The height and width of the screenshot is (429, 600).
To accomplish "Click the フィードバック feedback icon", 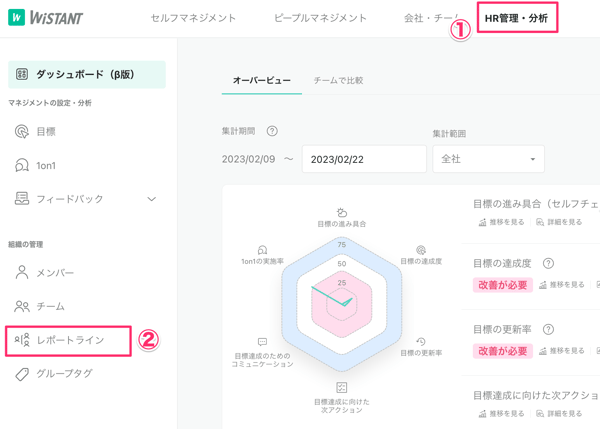I will tap(22, 199).
